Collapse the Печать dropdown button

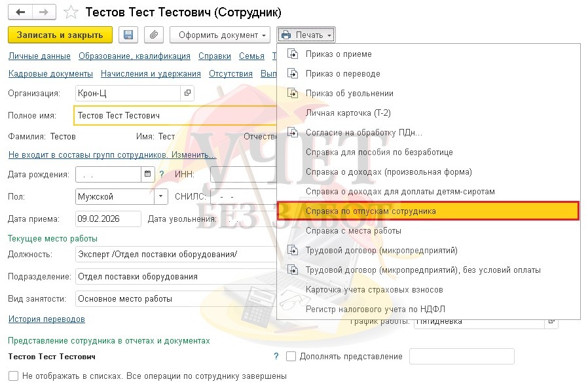click(x=306, y=35)
